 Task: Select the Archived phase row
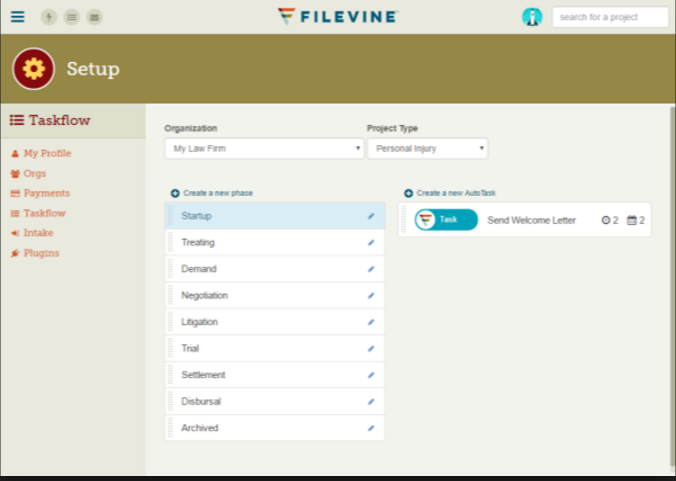[x=275, y=428]
